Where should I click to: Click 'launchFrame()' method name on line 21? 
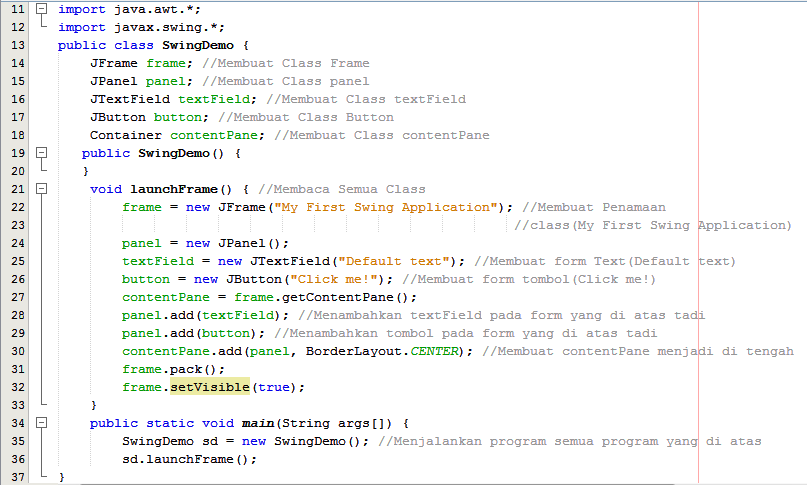(x=181, y=189)
